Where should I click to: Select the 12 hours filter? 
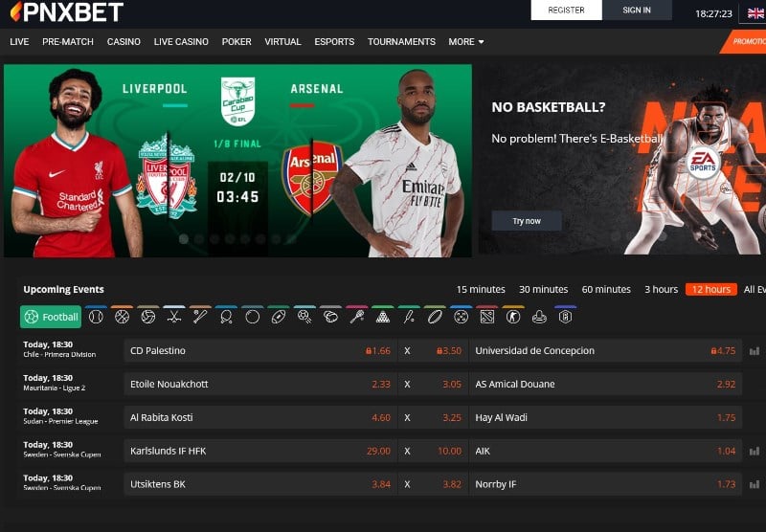(710, 289)
